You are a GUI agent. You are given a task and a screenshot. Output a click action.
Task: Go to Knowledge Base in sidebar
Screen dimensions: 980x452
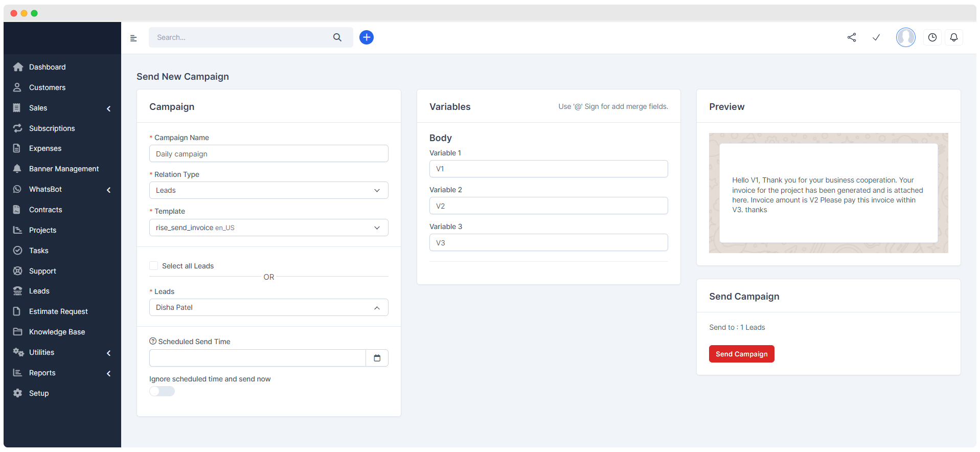[57, 332]
